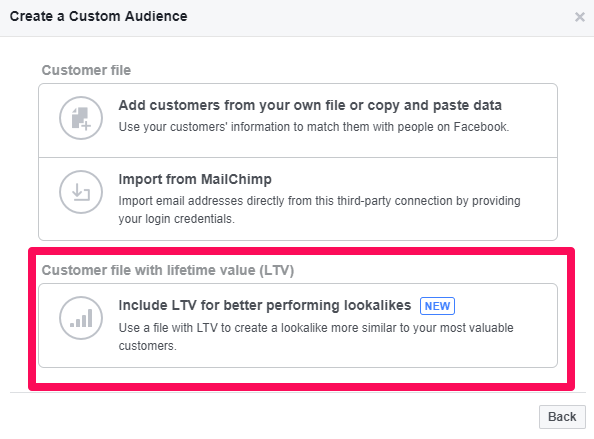The image size is (594, 439).
Task: Select Include LTV for better performing lookalikes
Action: coord(265,305)
